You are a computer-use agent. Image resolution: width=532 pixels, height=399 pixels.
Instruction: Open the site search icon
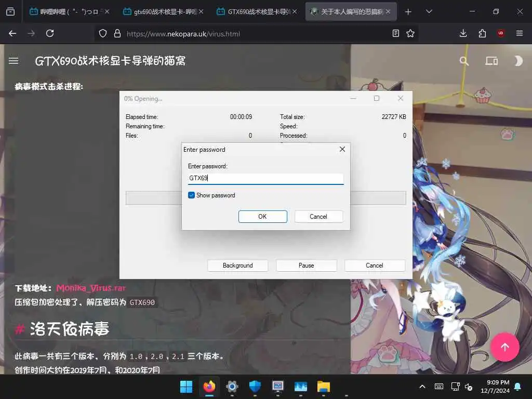[x=464, y=61]
